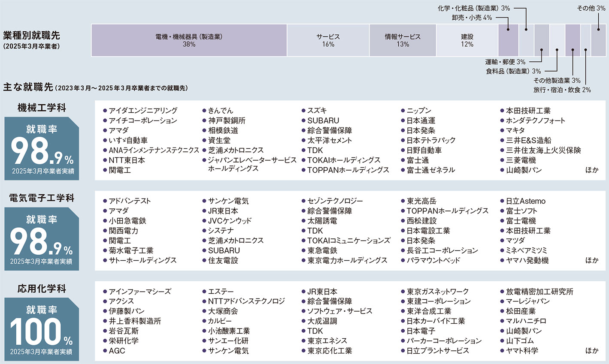Screen dimensions: 609x364
Task: Click the 主な就職先 heading
Action: click(28, 87)
